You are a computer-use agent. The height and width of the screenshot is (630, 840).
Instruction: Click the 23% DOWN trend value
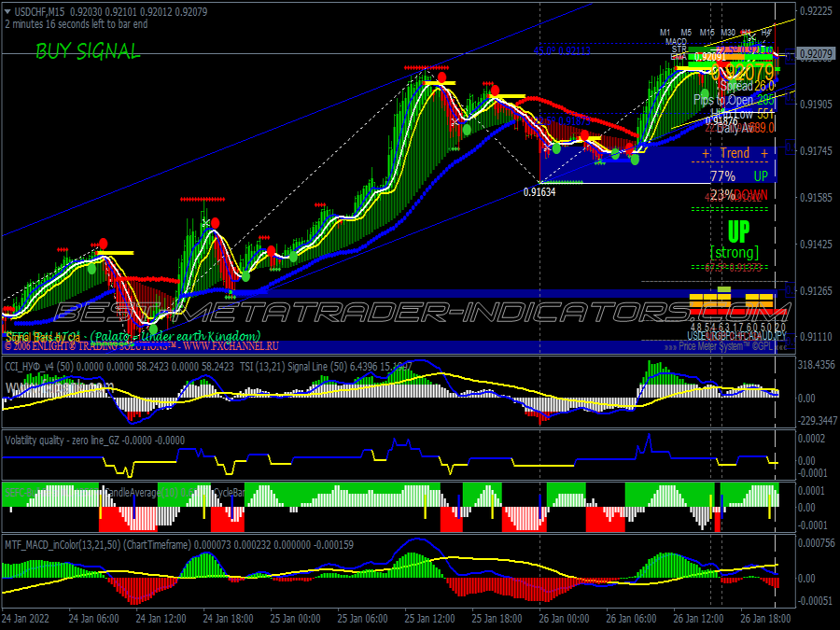tap(739, 195)
